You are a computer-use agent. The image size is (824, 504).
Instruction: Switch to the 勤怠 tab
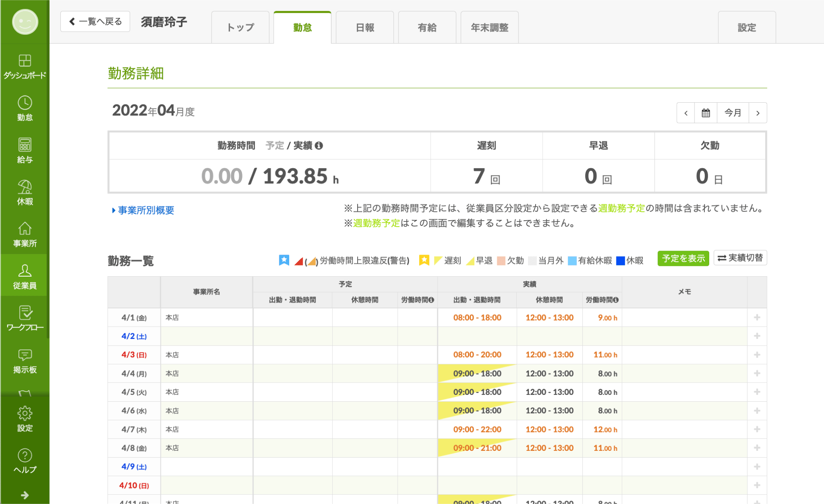pyautogui.click(x=302, y=27)
